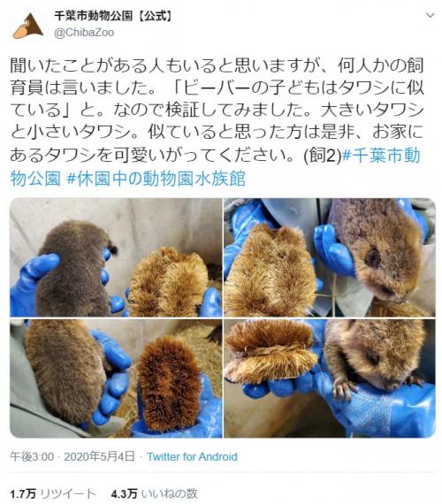Click the 午後3:00 timestamp
The image size is (442, 504).
(x=32, y=456)
